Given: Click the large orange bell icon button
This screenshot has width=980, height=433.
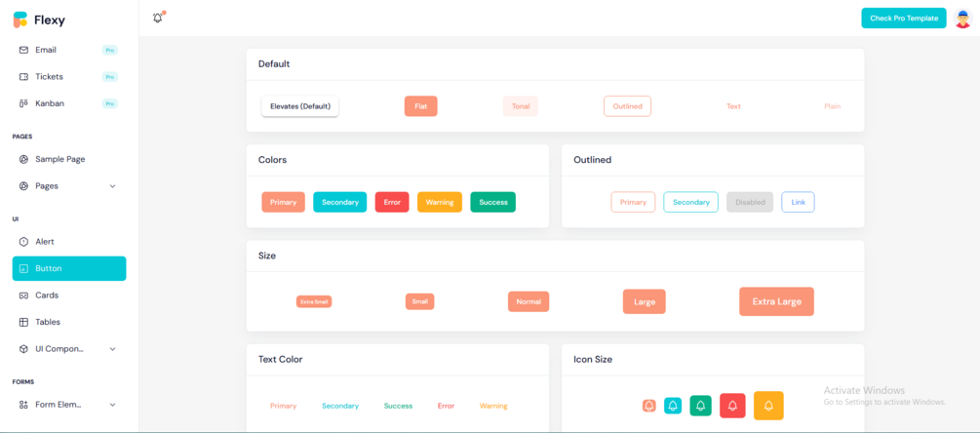Looking at the screenshot, I should [x=768, y=406].
